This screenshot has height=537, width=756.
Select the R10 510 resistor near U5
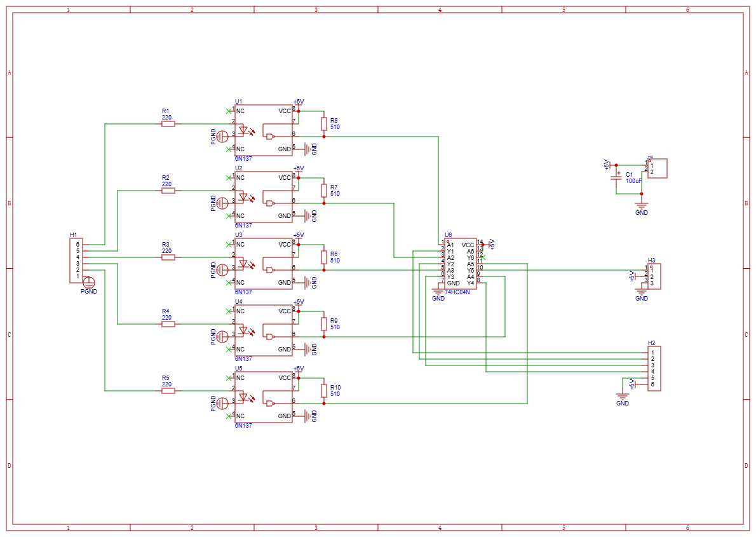pos(324,391)
